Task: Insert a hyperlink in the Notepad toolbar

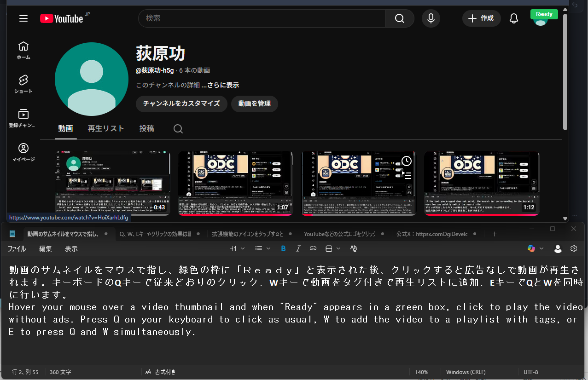Action: point(313,248)
